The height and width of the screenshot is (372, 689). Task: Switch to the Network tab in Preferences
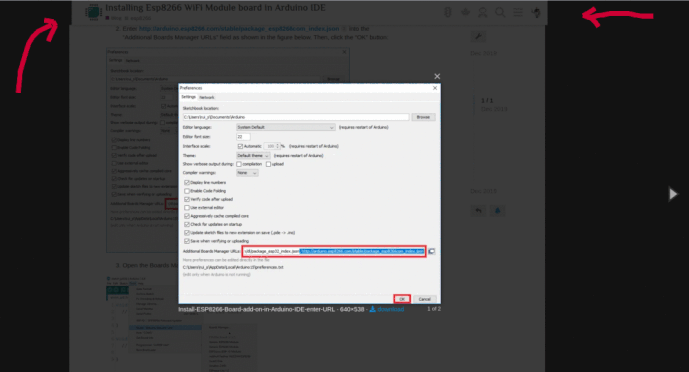tap(207, 97)
